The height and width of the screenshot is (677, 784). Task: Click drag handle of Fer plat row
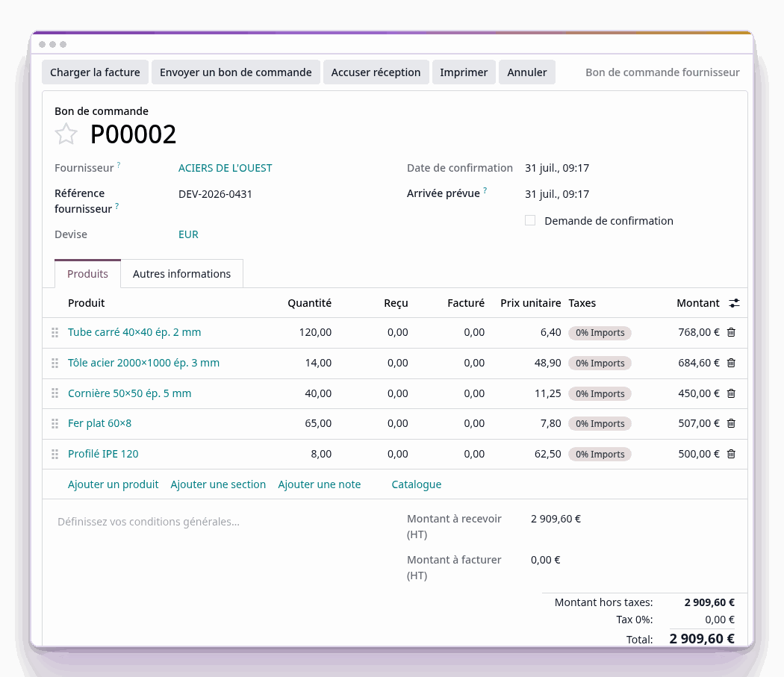click(55, 423)
